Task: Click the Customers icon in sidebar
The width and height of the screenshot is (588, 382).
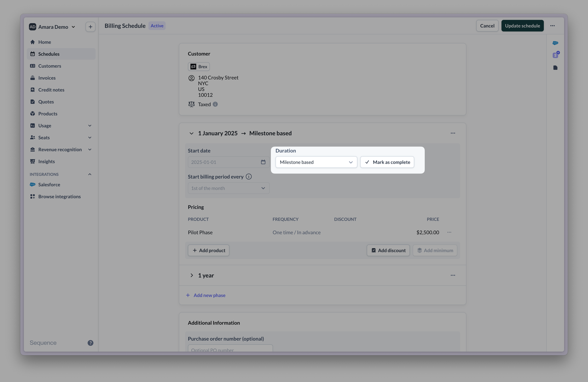Action: (x=32, y=66)
